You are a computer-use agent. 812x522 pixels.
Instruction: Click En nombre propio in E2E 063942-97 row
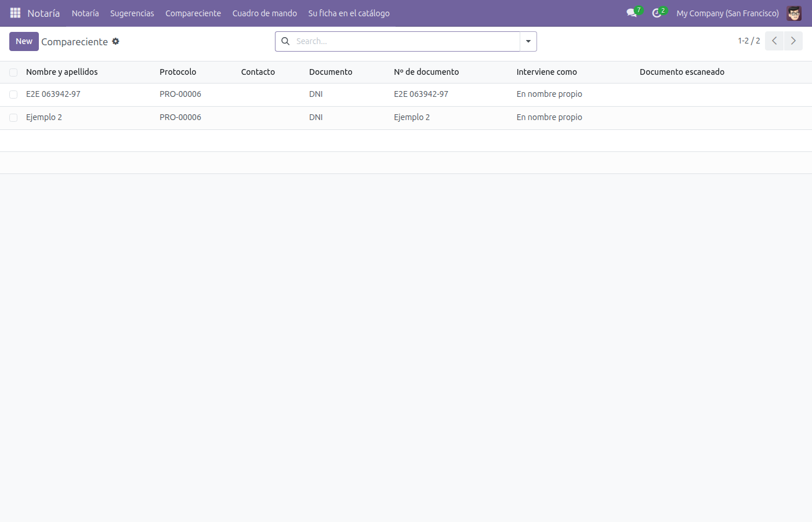[549, 94]
